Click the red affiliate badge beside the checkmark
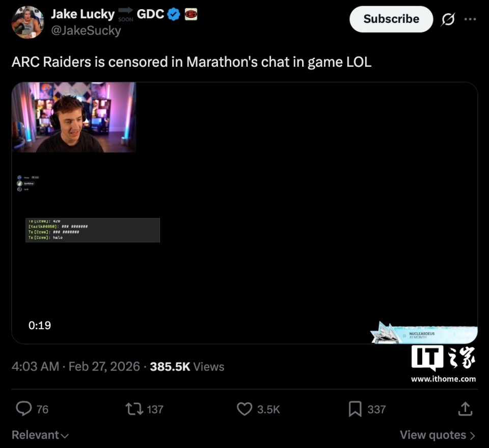 191,14
